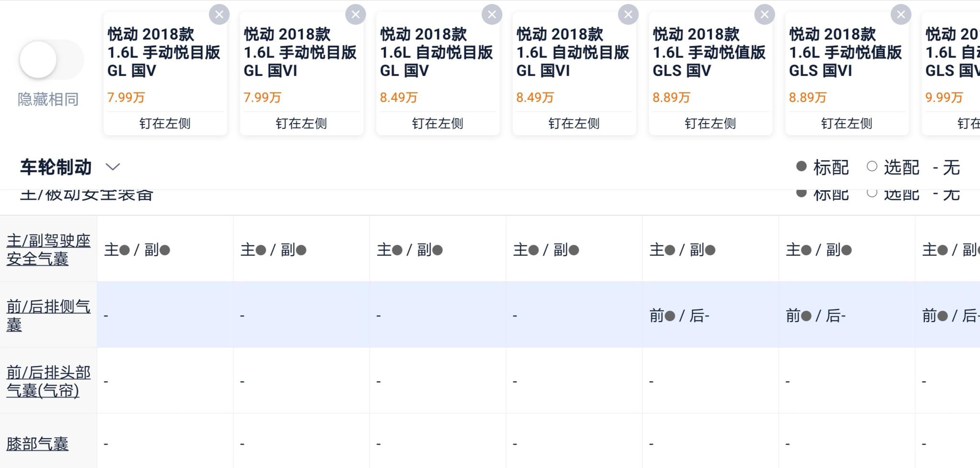The width and height of the screenshot is (980, 468).
Task: Pin 手动悦值版 GLS 国V to the left
Action: [710, 124]
